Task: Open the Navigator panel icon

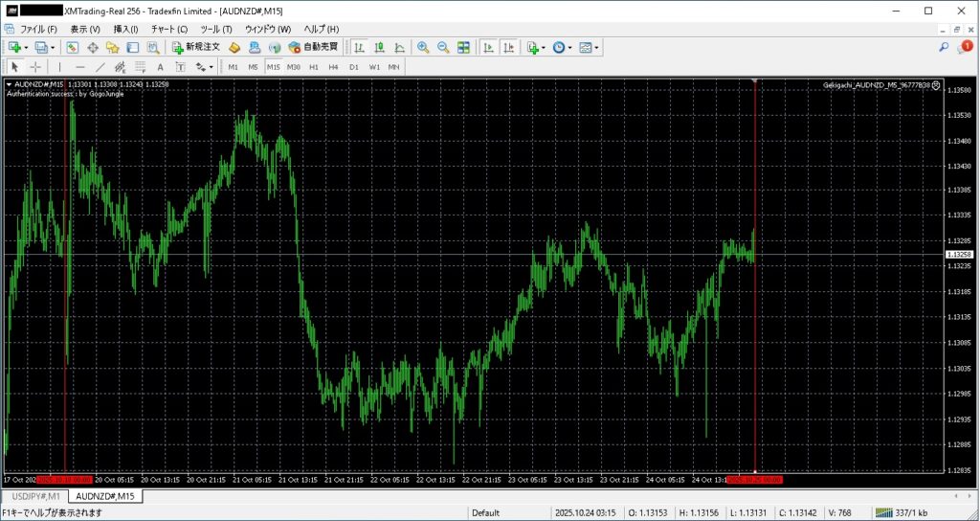Action: coord(112,47)
